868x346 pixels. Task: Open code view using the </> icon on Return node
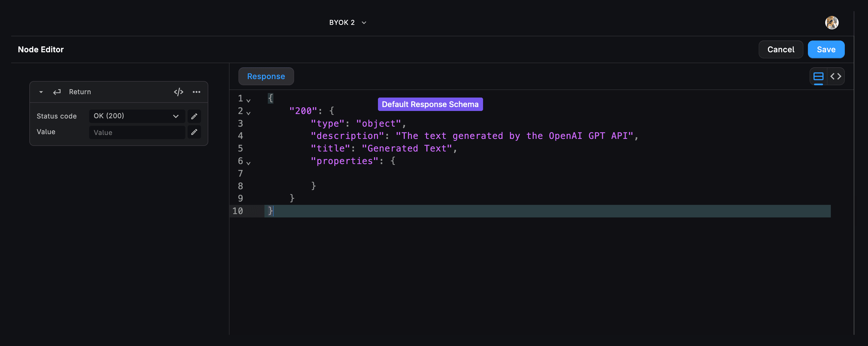coord(179,92)
